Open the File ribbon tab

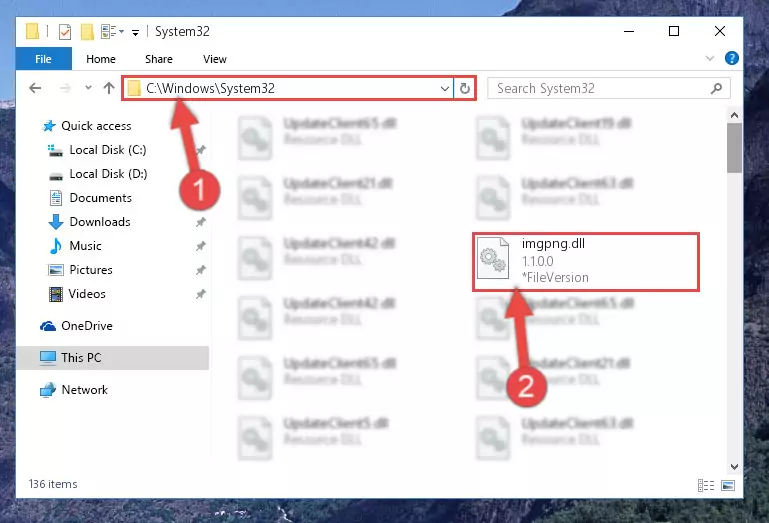click(44, 59)
